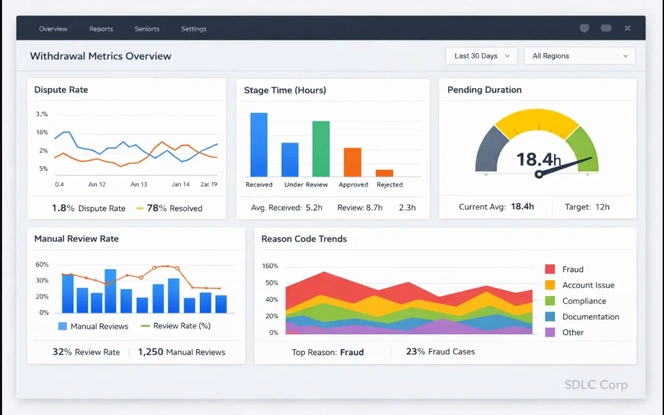Click the Review Rate (%) legend line
This screenshot has width=664, height=415.
tap(145, 326)
